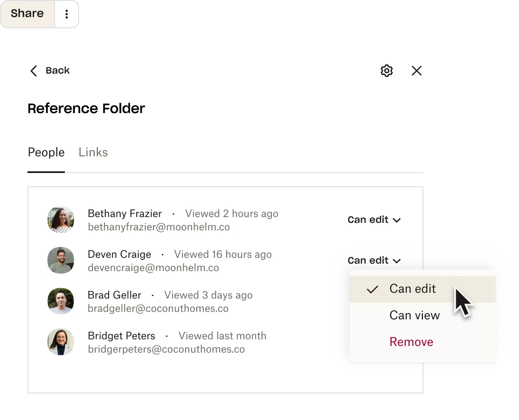Close the Reference Folder dialog

coord(416,71)
